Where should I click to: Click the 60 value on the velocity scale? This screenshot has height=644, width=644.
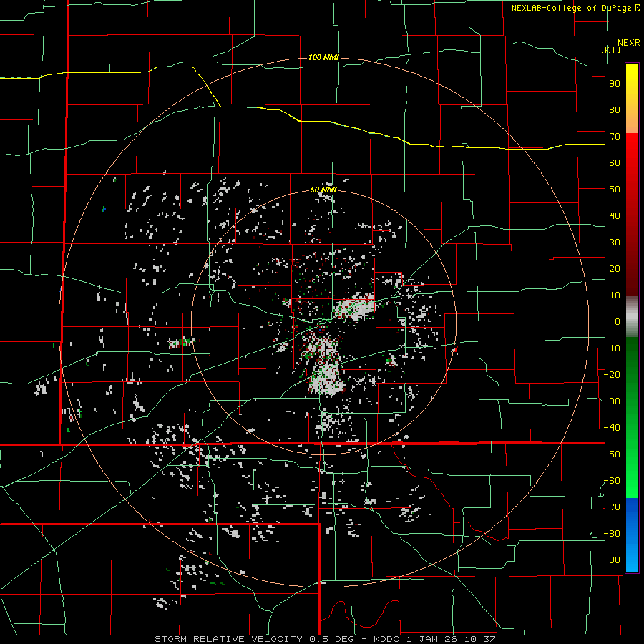pos(615,163)
